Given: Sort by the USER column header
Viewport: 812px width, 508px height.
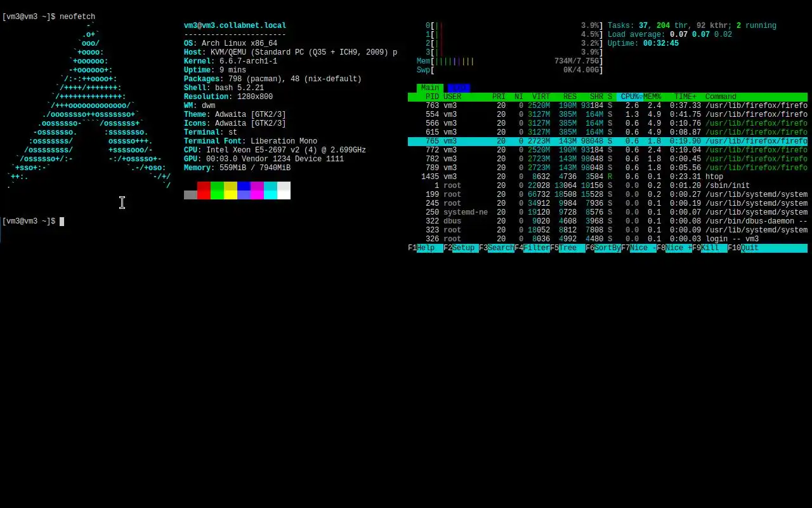Looking at the screenshot, I should click(452, 97).
